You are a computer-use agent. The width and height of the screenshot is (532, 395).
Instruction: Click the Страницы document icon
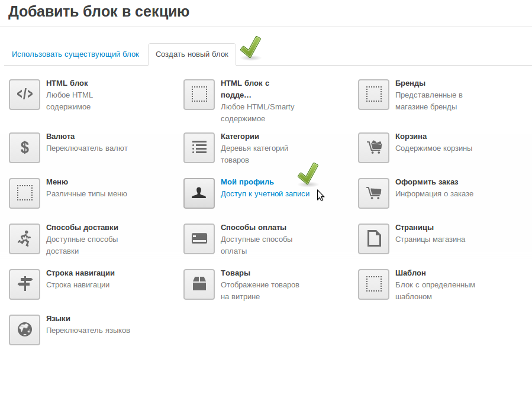point(373,238)
